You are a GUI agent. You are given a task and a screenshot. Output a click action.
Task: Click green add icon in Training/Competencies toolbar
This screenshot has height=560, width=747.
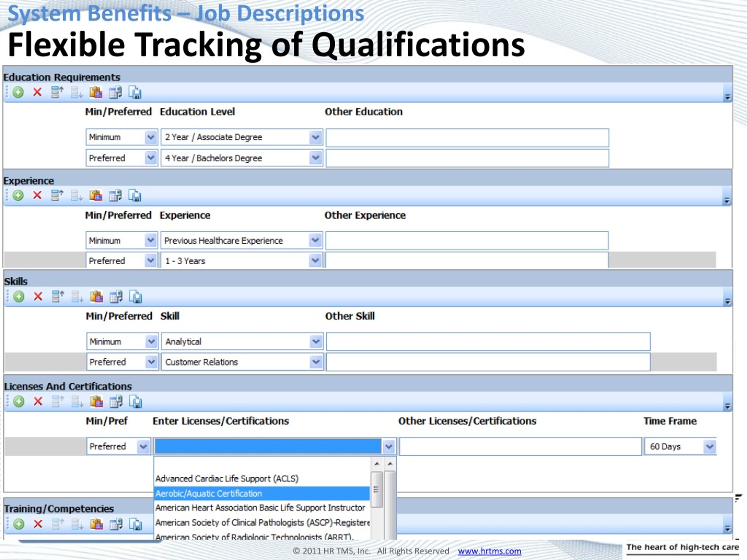coord(19,524)
